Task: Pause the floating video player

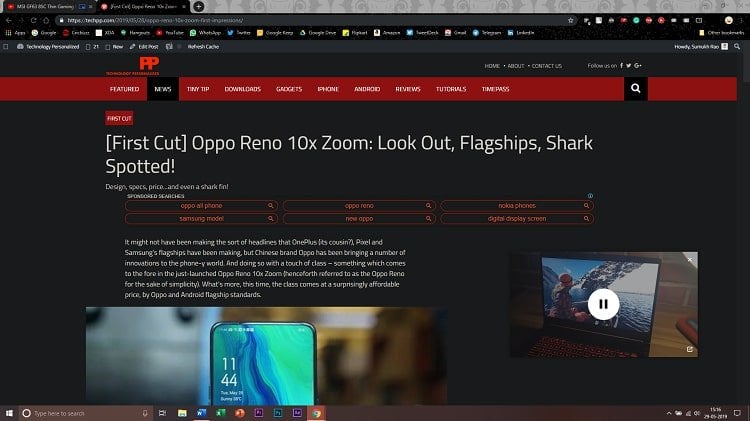Action: point(603,304)
